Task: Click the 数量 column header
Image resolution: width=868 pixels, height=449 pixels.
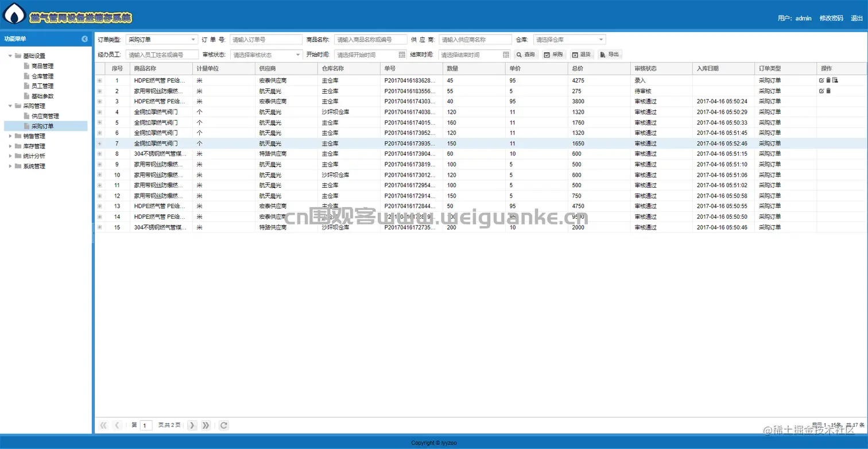Action: click(x=474, y=68)
